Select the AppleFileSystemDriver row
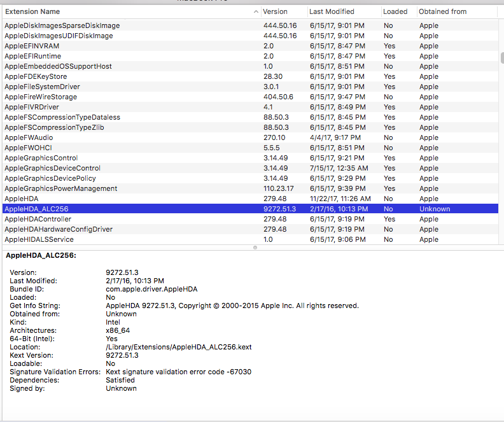 point(42,87)
